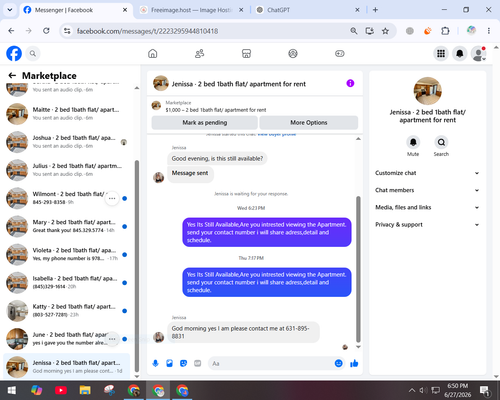The image size is (500, 400).
Task: Show hidden system tray icons chevron
Action: click(412, 390)
